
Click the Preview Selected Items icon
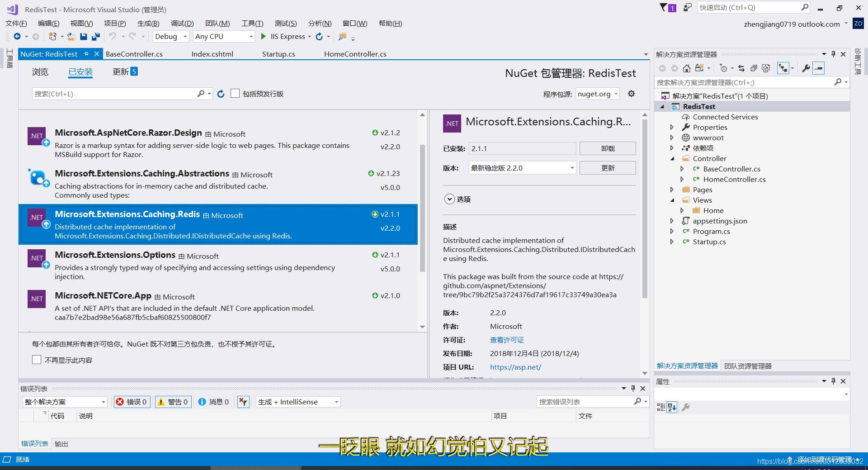[x=819, y=68]
